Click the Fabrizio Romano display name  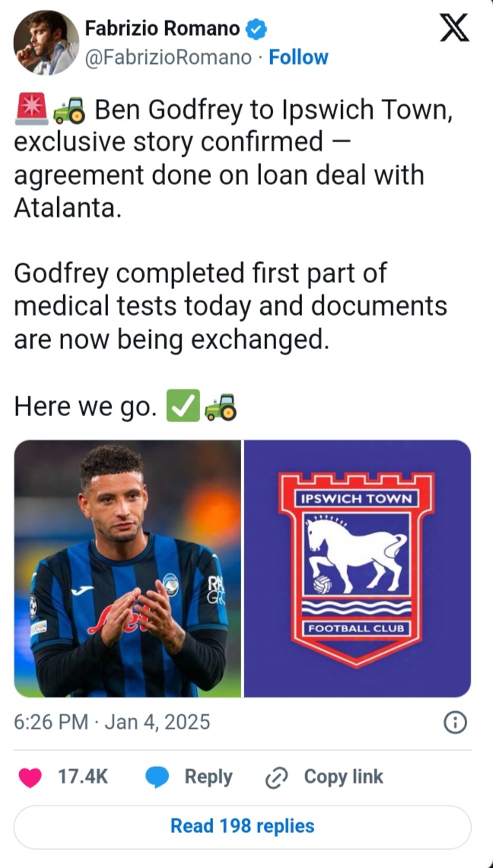click(162, 30)
